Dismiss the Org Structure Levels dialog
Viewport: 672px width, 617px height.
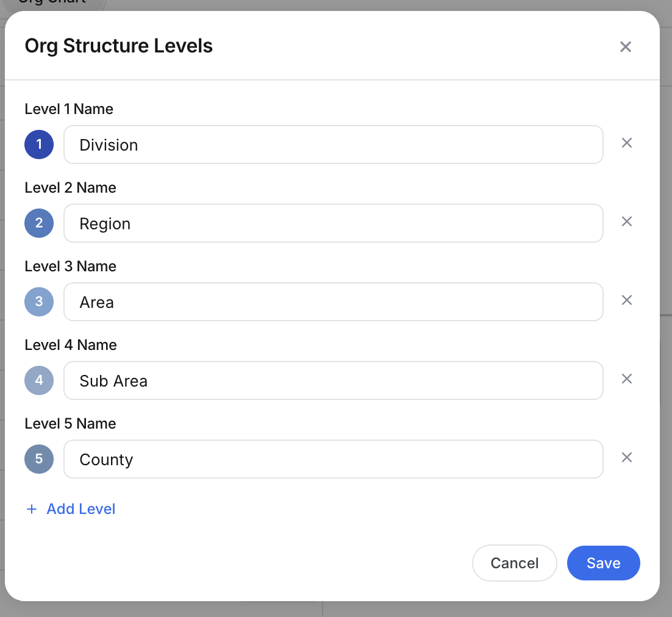coord(626,46)
